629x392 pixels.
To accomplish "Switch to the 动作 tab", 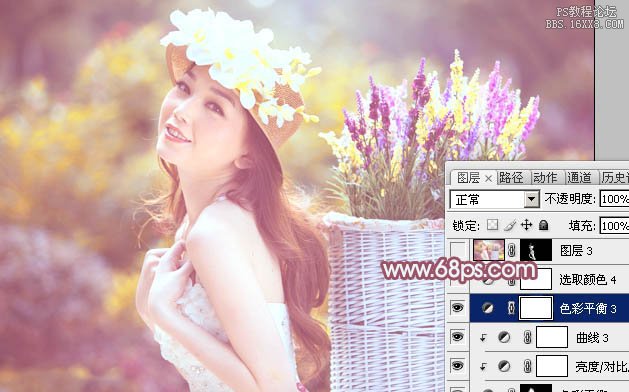I will click(546, 178).
